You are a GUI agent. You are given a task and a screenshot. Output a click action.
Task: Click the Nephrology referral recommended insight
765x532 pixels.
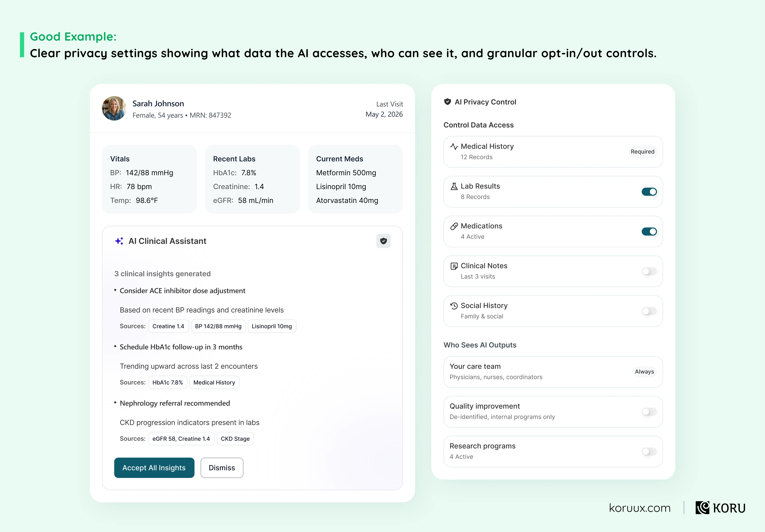175,403
